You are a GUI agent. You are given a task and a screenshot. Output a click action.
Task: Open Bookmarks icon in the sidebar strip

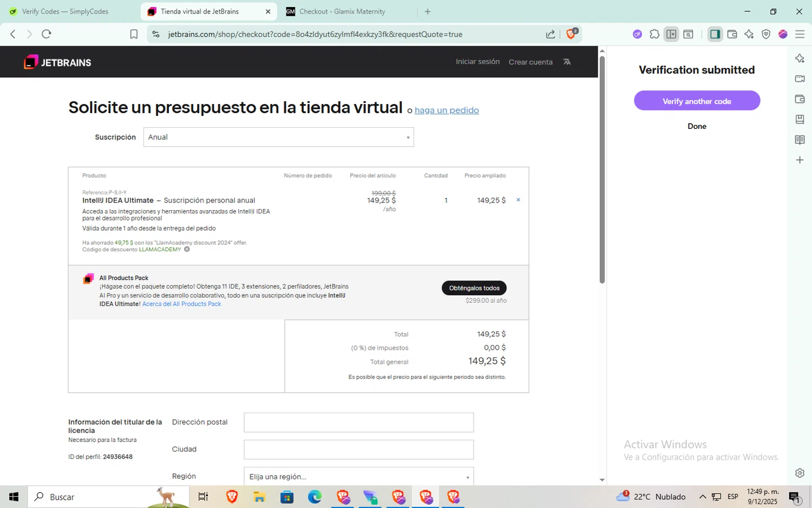point(800,119)
